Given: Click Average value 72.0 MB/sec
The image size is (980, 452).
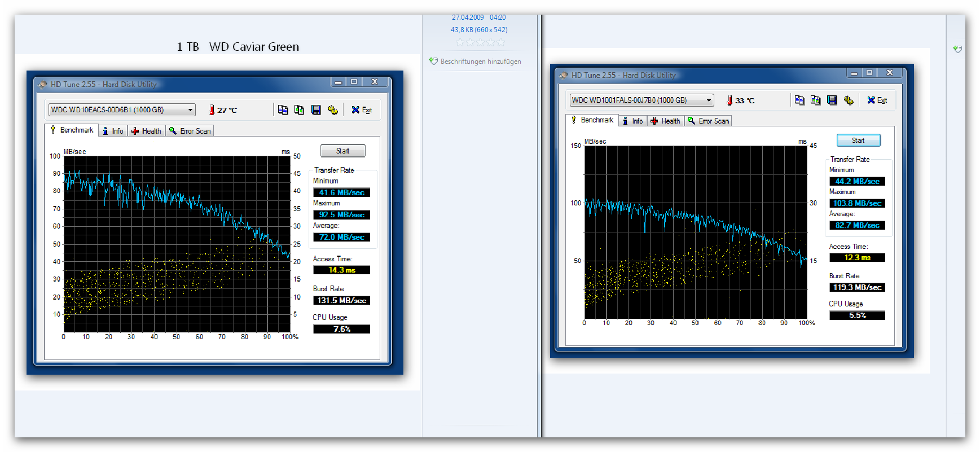Looking at the screenshot, I should pyautogui.click(x=342, y=237).
